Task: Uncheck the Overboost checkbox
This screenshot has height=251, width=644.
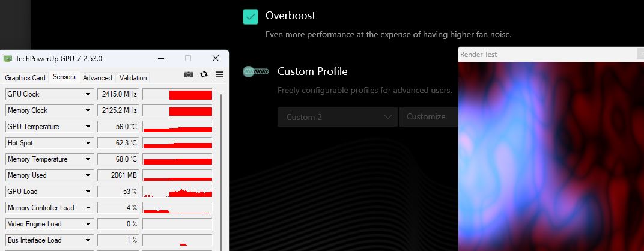Action: [x=251, y=17]
